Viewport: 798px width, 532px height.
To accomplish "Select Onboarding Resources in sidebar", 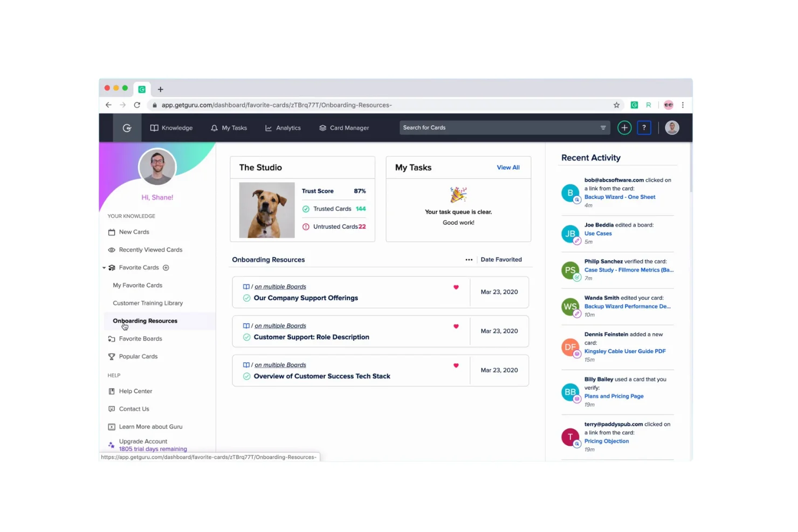I will point(145,321).
